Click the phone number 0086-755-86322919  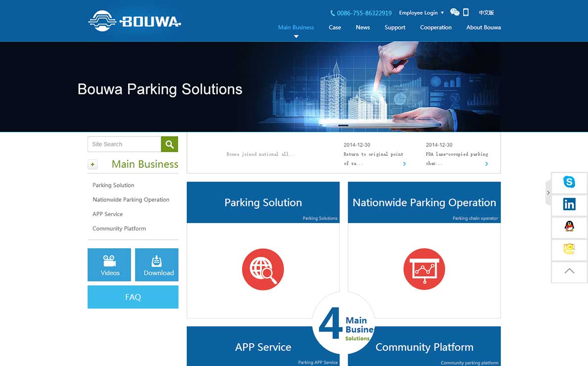point(361,13)
